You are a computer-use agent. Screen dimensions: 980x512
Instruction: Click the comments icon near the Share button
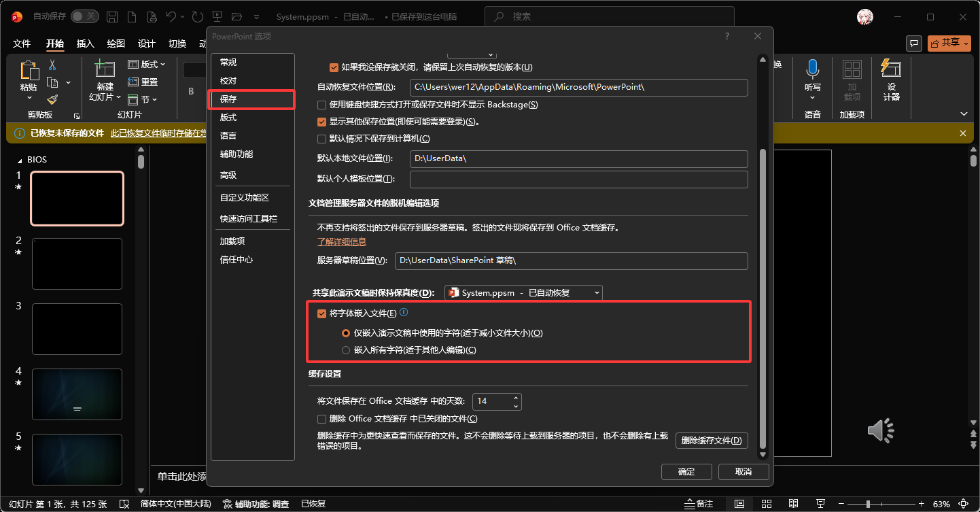(915, 43)
